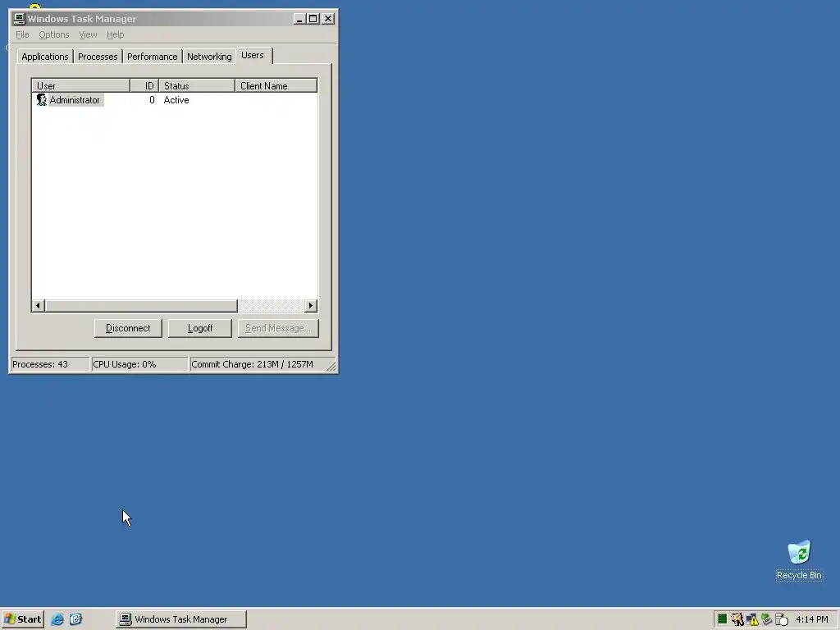Click the Windows Task Manager taskbar button
This screenshot has width=840, height=630.
pos(181,619)
